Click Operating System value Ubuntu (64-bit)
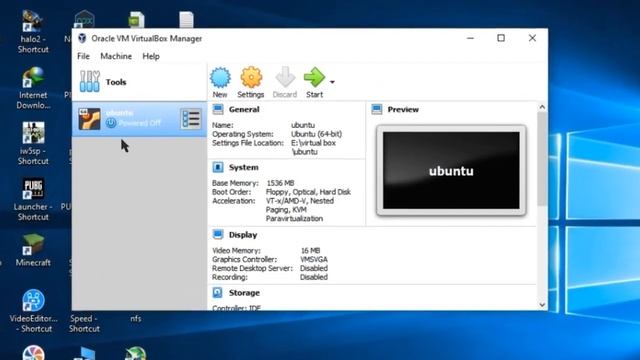 click(x=316, y=134)
